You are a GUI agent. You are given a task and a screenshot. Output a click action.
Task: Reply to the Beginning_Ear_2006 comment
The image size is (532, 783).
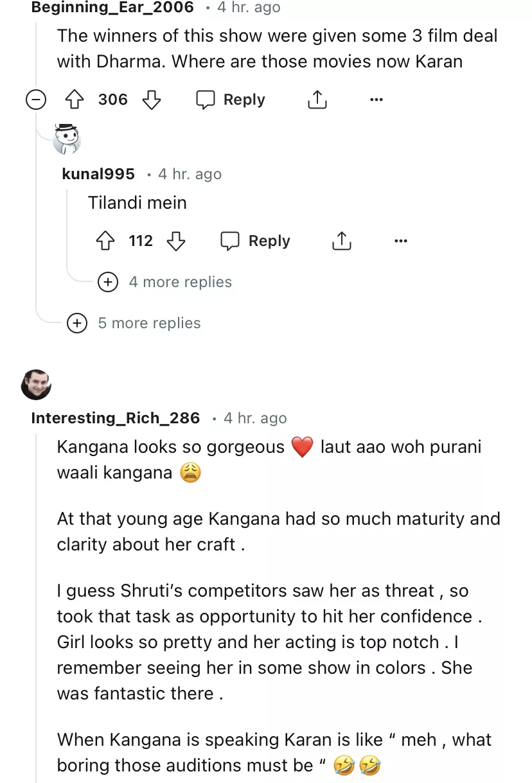pyautogui.click(x=231, y=100)
